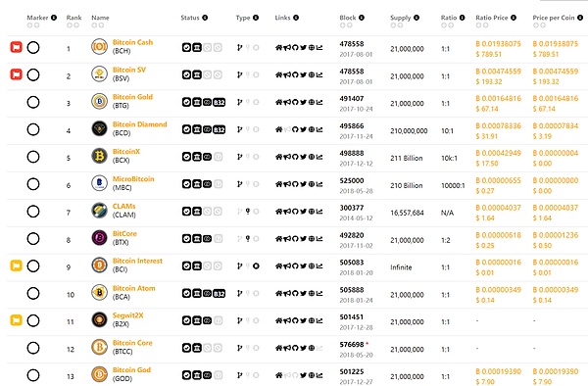Click the fork type icon for Bitcoin Diamond
Screen dimensions: 588x386
(x=240, y=129)
